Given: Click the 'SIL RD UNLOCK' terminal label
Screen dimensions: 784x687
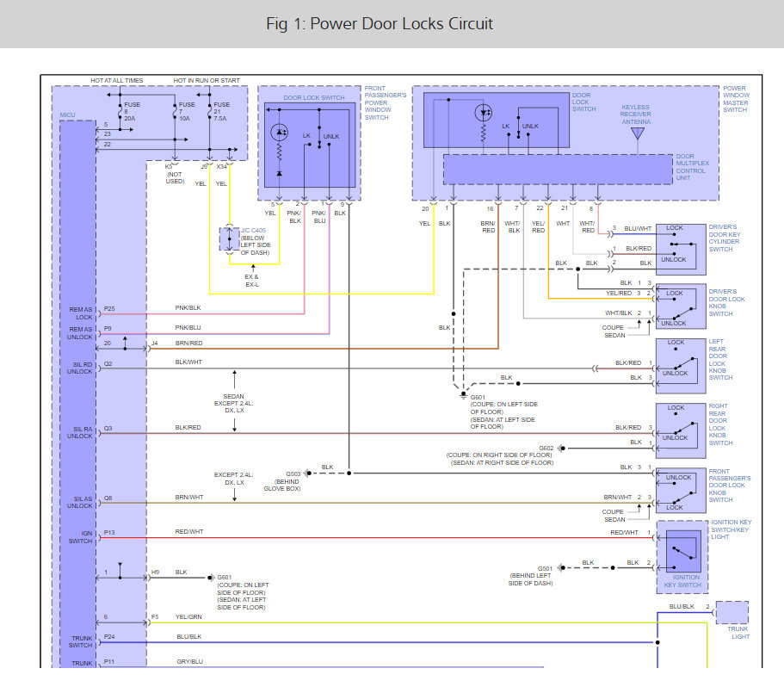Looking at the screenshot, I should tap(79, 368).
